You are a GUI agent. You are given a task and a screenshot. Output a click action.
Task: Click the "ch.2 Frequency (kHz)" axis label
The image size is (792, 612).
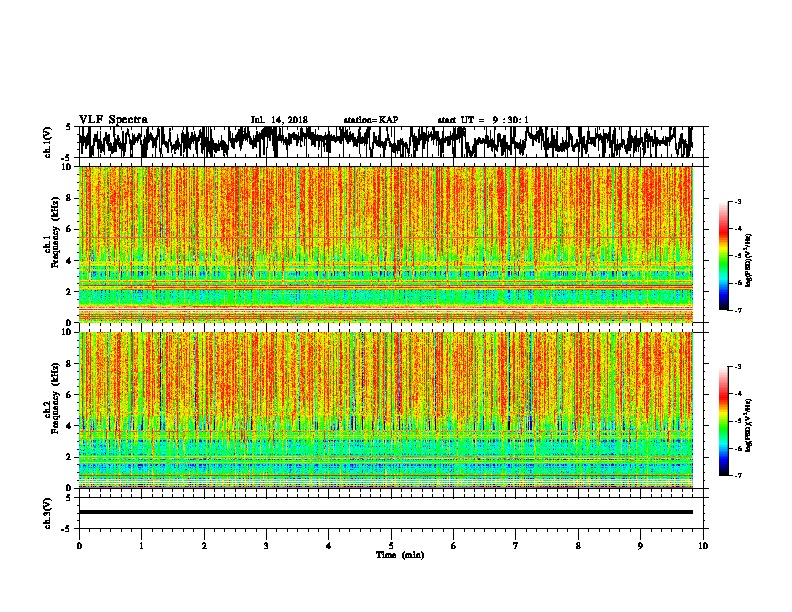pyautogui.click(x=51, y=398)
